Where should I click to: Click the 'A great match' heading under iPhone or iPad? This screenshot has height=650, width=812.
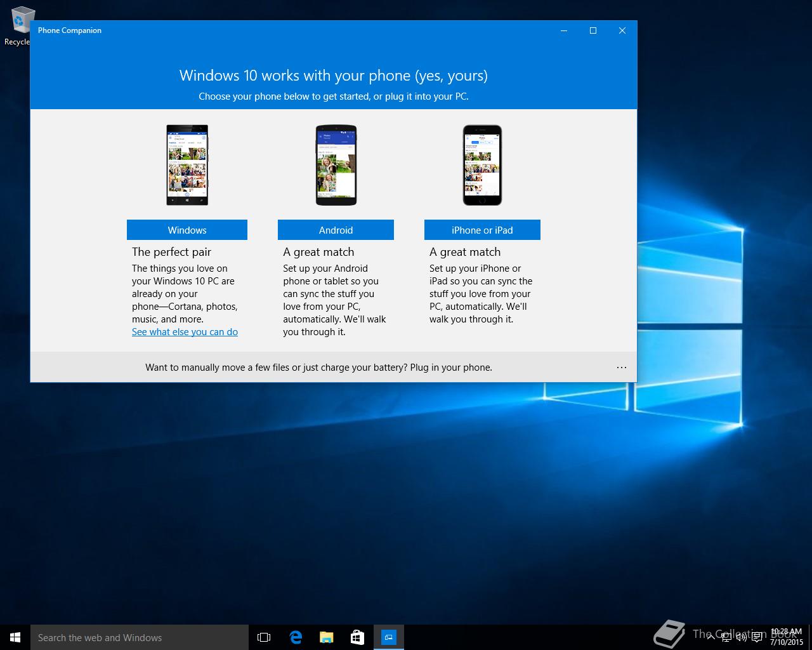click(465, 252)
